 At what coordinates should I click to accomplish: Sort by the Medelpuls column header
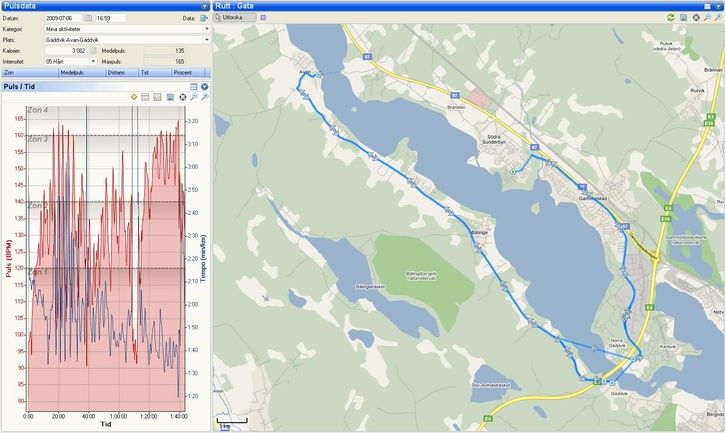(82, 73)
